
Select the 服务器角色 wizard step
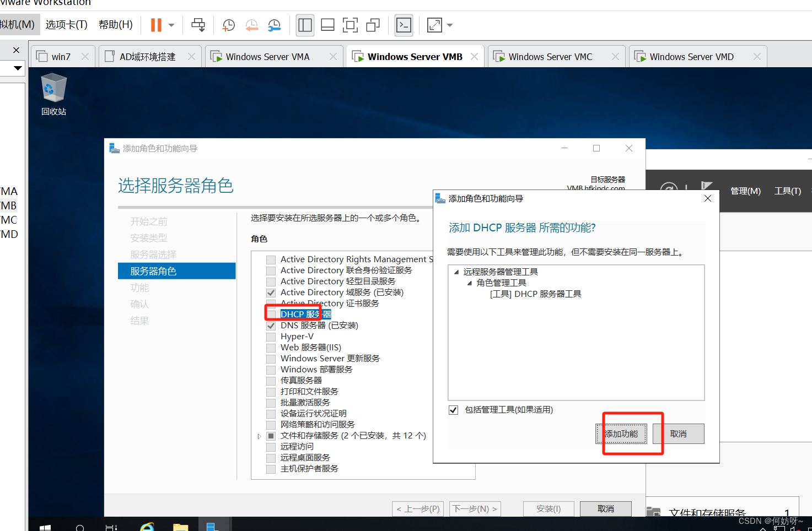(177, 271)
